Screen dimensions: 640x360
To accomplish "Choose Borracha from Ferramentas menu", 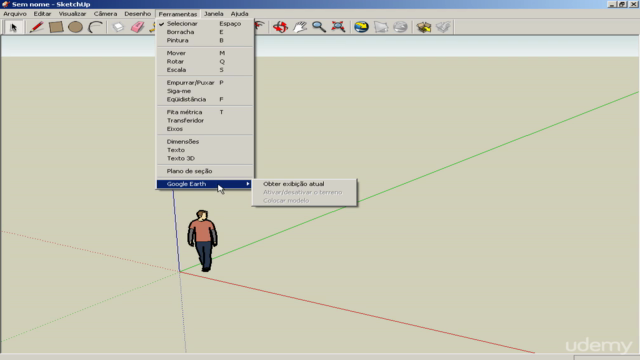I will coord(205,32).
